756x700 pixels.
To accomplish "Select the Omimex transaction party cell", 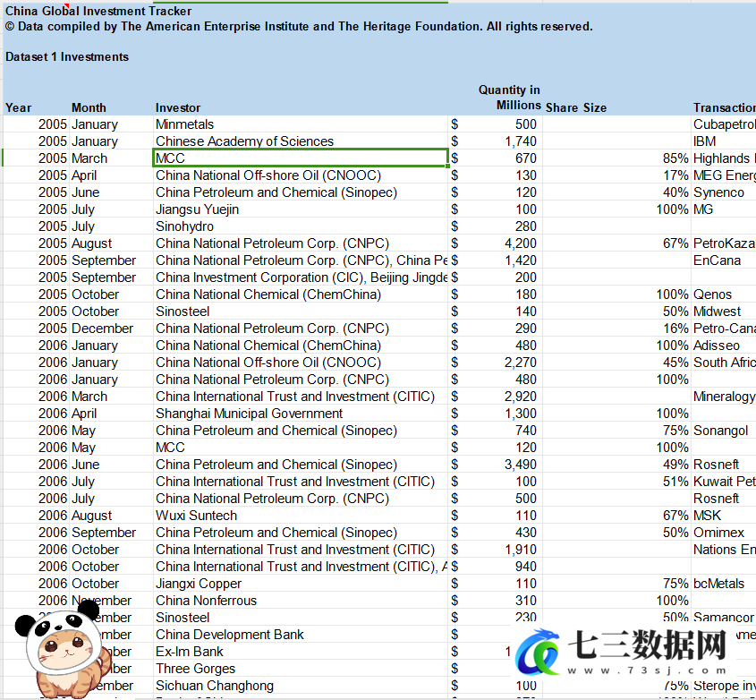I will click(724, 533).
